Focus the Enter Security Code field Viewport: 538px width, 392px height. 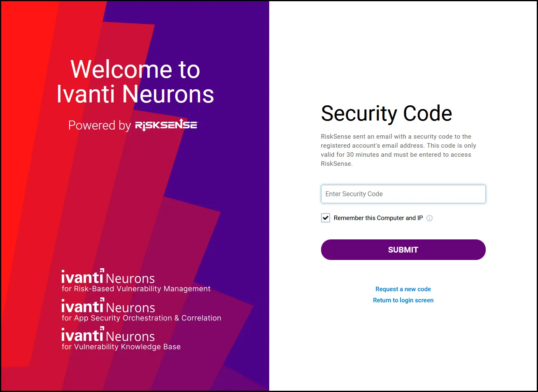click(403, 194)
